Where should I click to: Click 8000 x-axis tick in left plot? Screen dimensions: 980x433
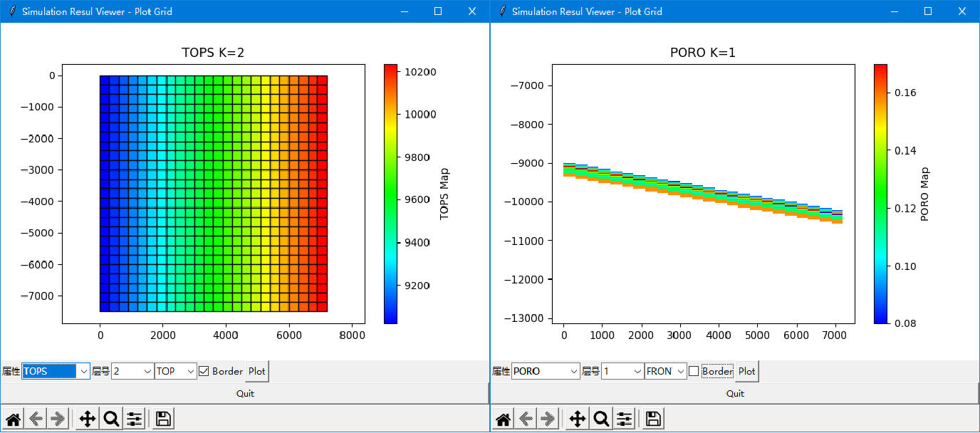coord(353,335)
